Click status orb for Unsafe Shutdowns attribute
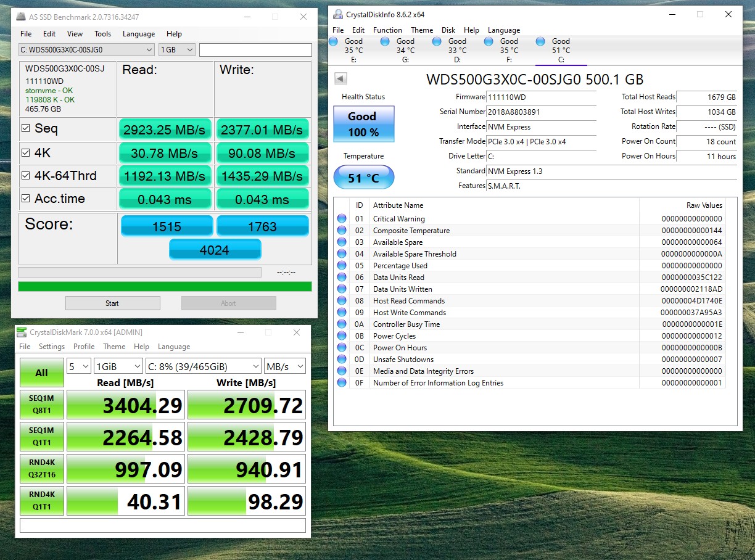Image resolution: width=755 pixels, height=560 pixels. pyautogui.click(x=342, y=360)
